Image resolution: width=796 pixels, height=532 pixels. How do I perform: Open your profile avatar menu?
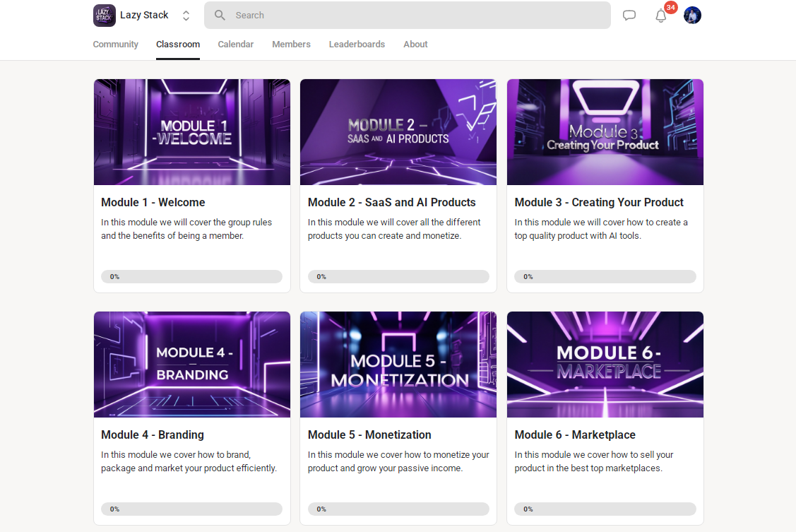[x=692, y=15]
